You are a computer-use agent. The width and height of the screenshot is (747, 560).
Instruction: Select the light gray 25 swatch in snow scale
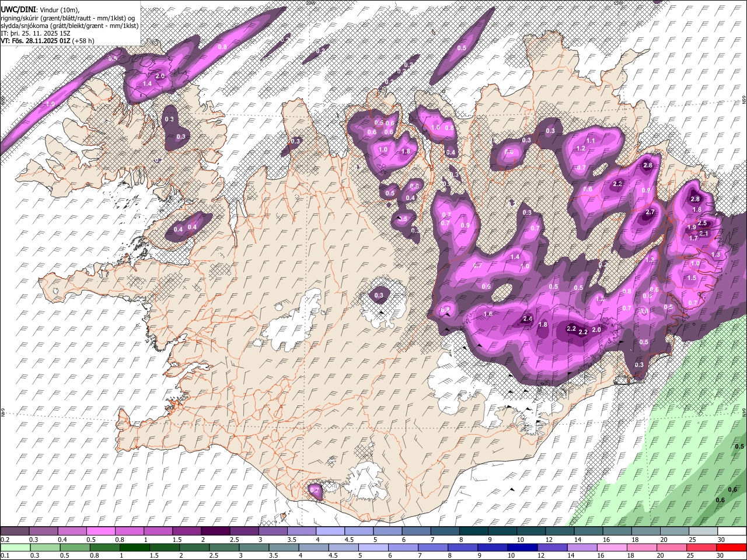pyautogui.click(x=703, y=531)
